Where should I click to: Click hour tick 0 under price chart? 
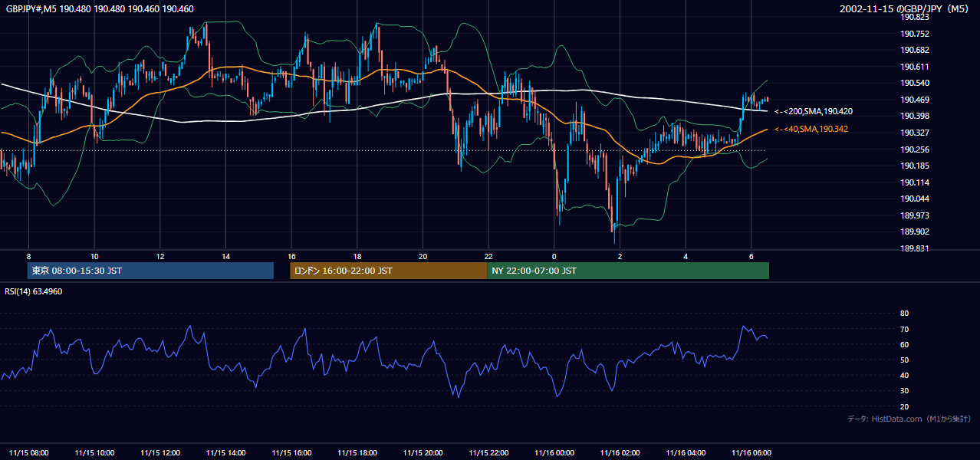coord(554,256)
